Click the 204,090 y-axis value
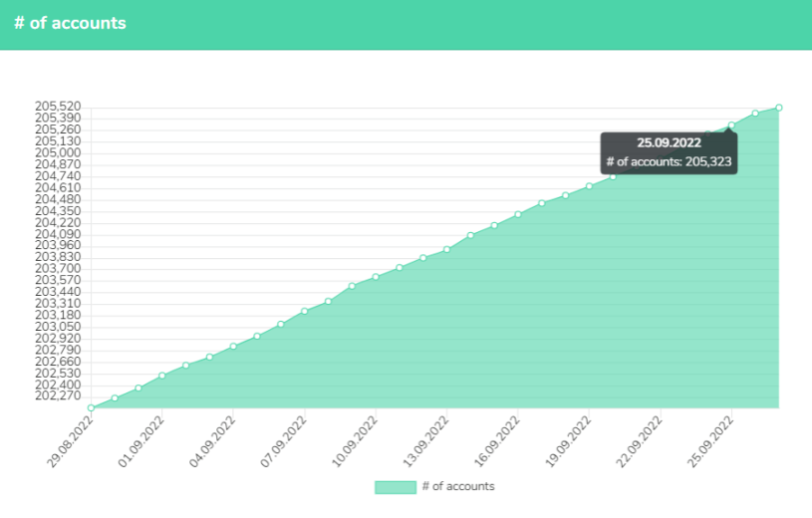The height and width of the screenshot is (518, 812). [x=58, y=234]
